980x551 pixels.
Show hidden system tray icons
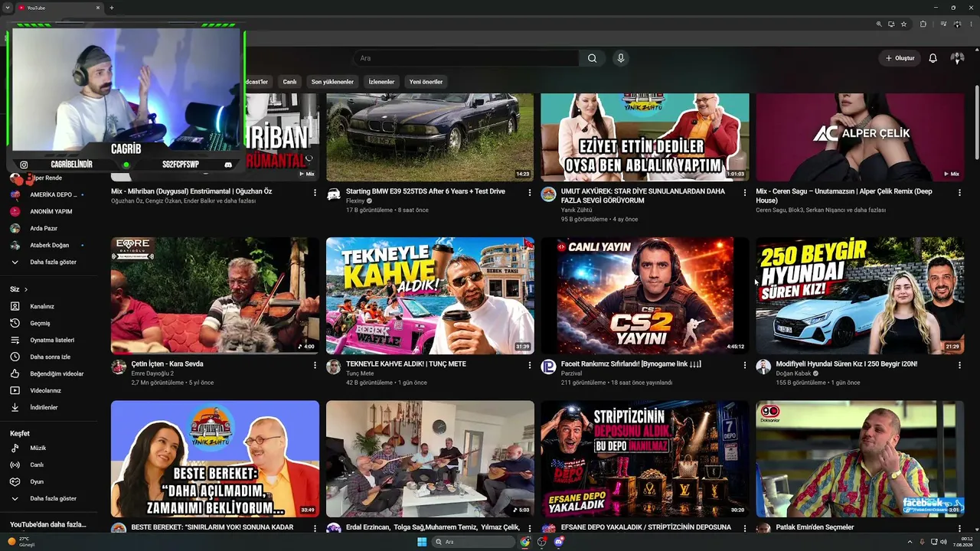coord(910,542)
